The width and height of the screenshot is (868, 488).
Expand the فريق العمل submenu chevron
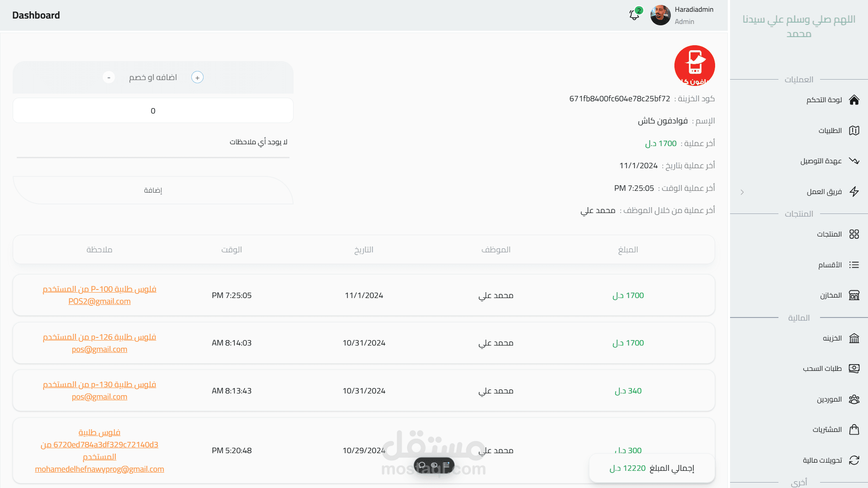click(742, 192)
